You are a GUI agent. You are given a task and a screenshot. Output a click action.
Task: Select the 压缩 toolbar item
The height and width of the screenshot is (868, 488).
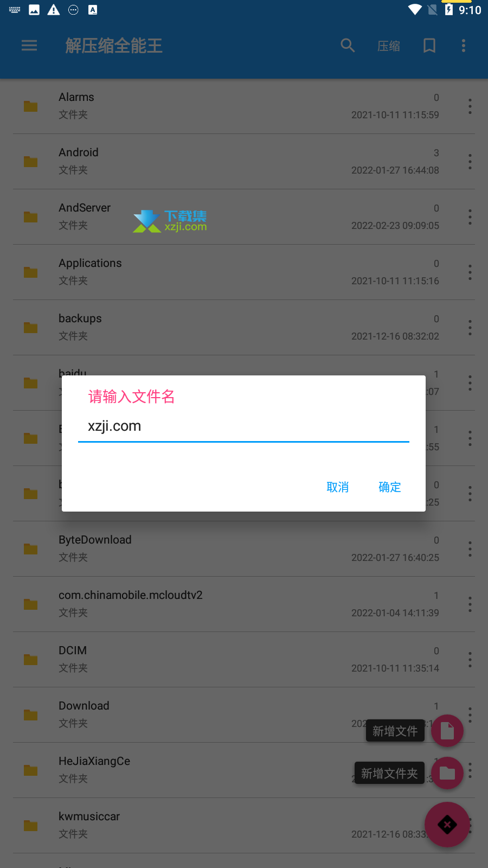[x=389, y=46]
